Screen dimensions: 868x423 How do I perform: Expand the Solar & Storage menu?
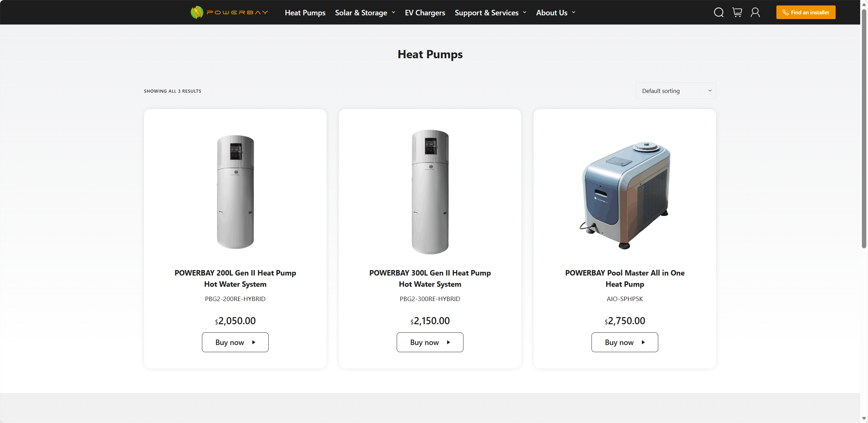[x=365, y=13]
